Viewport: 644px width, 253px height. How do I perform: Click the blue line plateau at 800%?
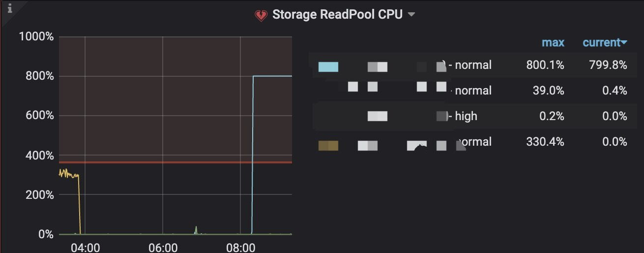click(x=273, y=76)
